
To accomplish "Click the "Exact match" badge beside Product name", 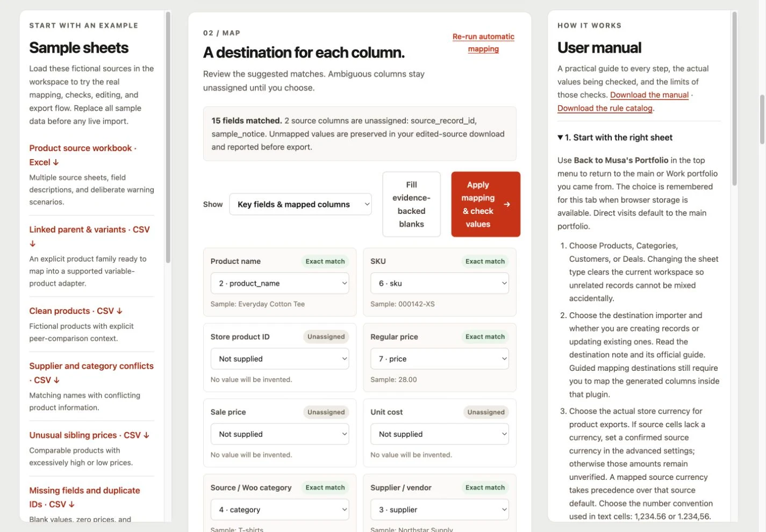I will (x=325, y=261).
